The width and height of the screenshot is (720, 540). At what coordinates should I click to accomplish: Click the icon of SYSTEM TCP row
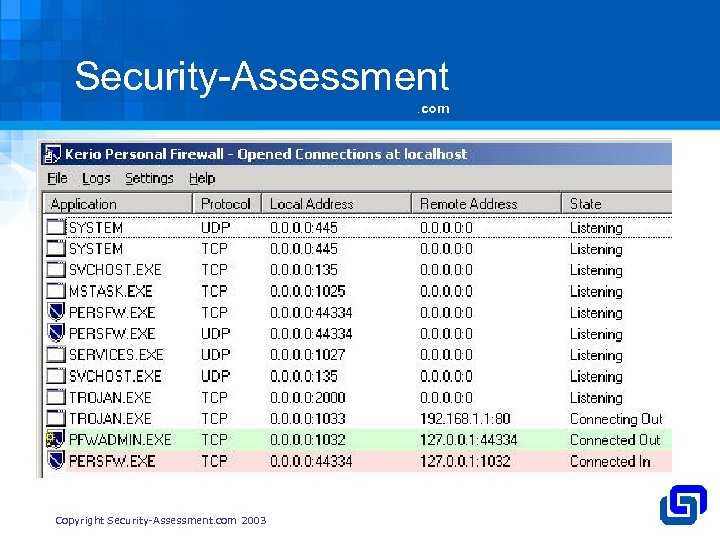56,248
